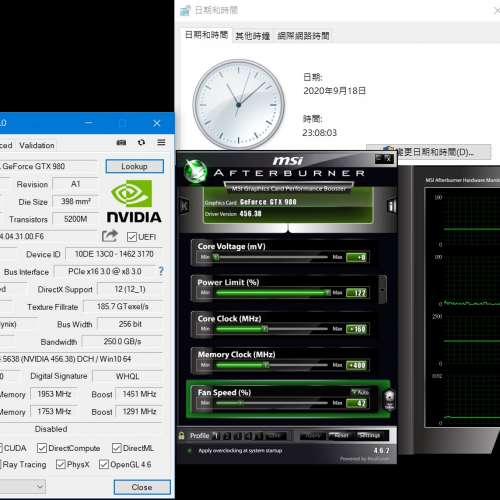Click Die Size 398 mm² value
500x500 pixels.
click(76, 201)
